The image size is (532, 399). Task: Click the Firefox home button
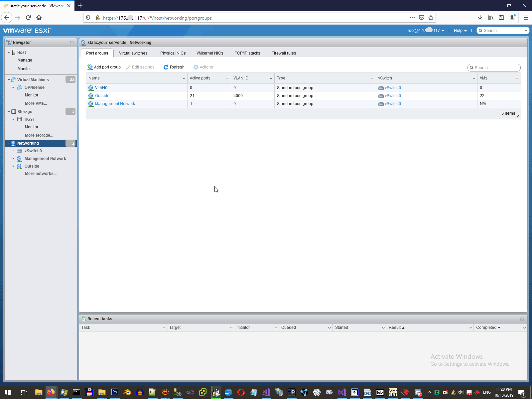[x=39, y=18]
